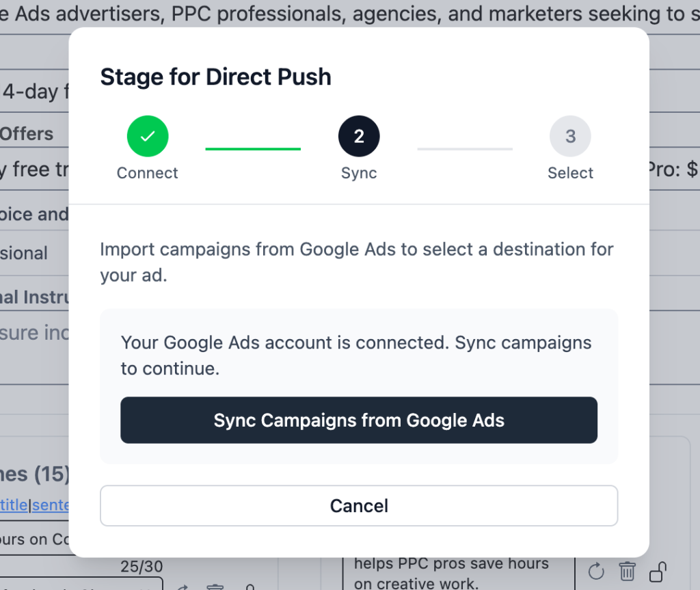Click the description text about PPC pros
Image resolution: width=700 pixels, height=590 pixels.
(x=451, y=573)
